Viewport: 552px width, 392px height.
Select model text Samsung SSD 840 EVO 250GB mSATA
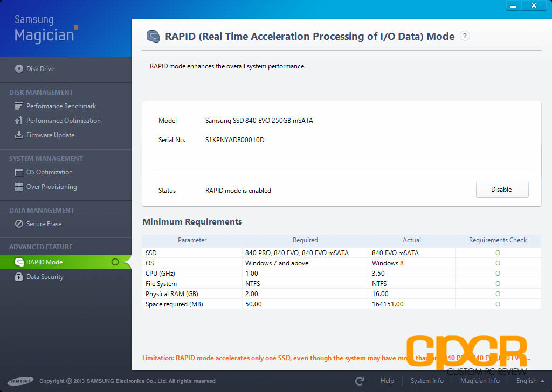pos(259,121)
